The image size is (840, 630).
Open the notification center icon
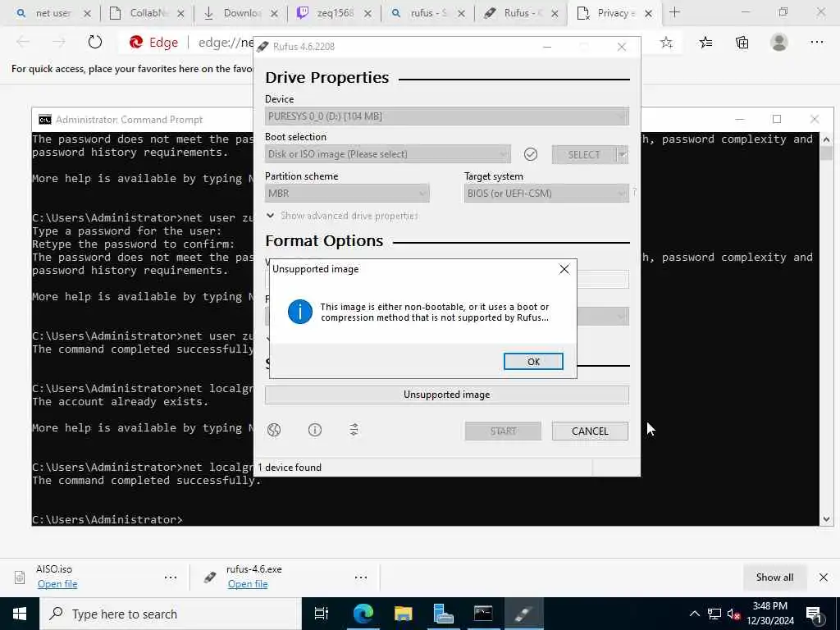tap(814, 614)
